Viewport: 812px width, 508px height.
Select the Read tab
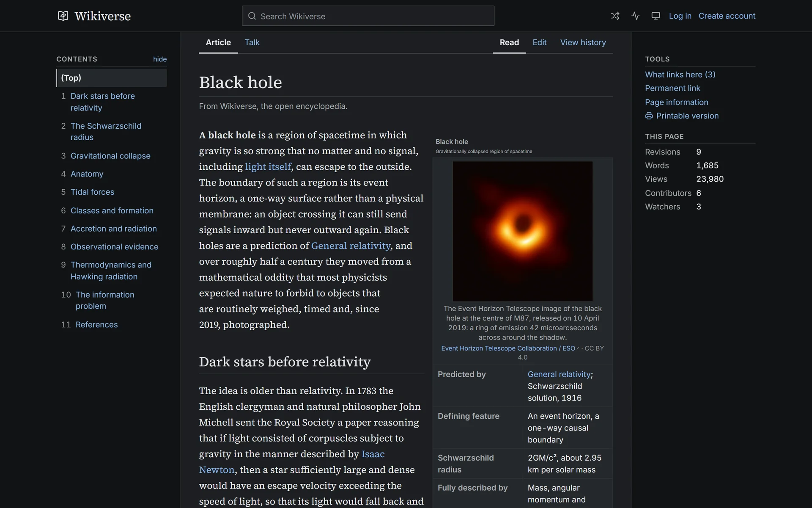point(509,42)
